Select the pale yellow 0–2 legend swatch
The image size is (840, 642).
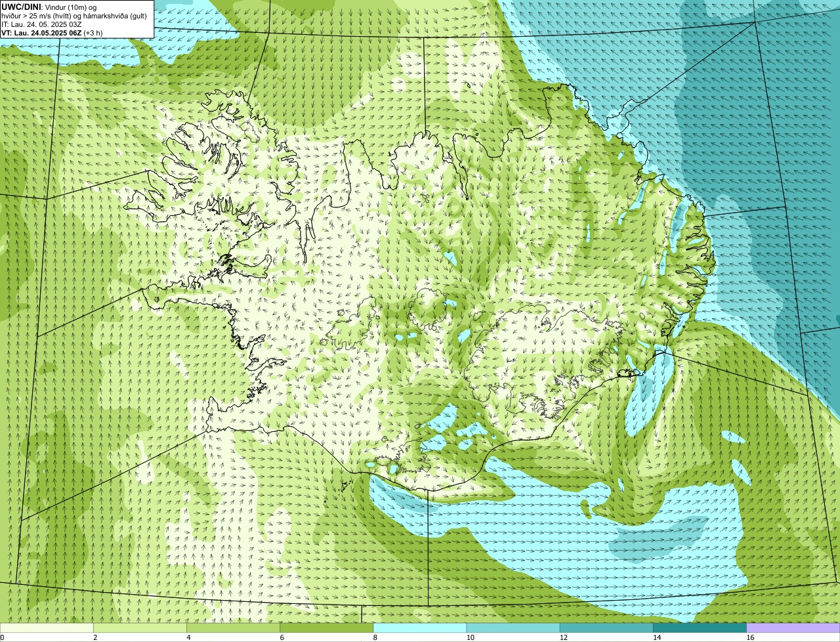tap(47, 628)
